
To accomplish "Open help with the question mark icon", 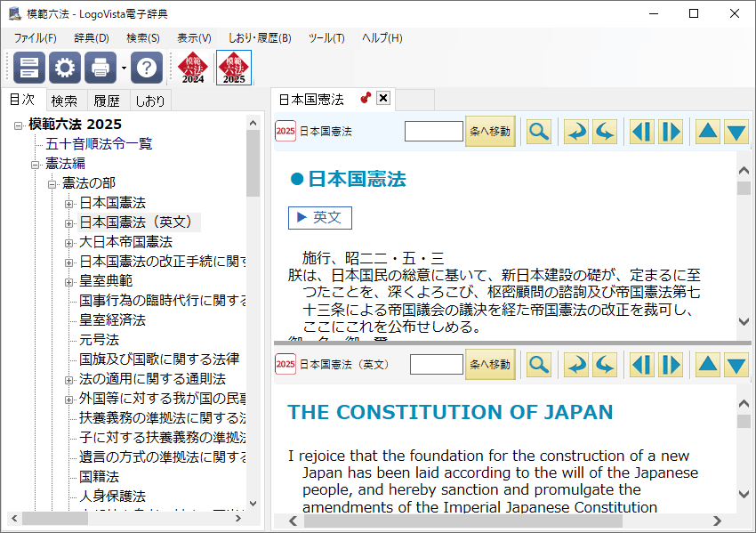I will [x=147, y=68].
